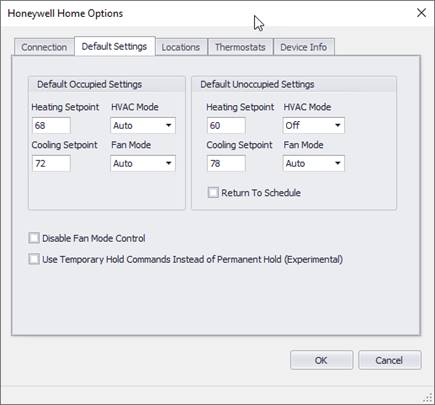The image size is (435, 405).
Task: Click the window resize grip in corner
Action: [427, 398]
